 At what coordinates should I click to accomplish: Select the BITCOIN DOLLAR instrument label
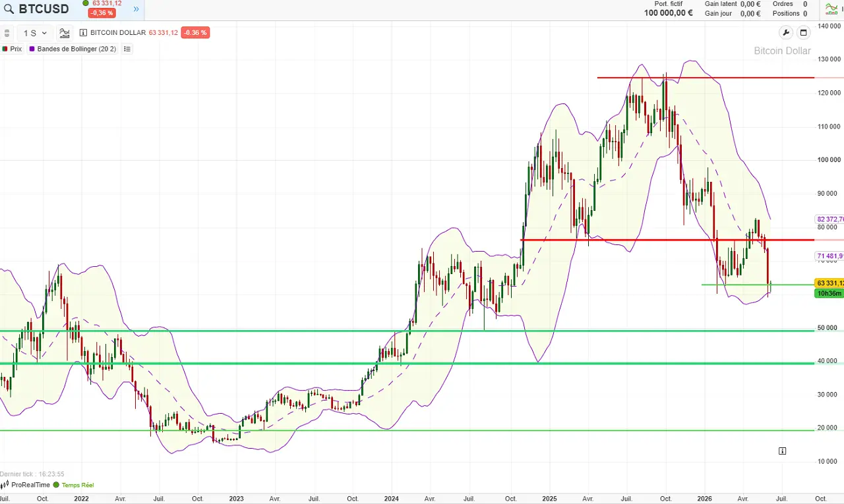coord(117,32)
